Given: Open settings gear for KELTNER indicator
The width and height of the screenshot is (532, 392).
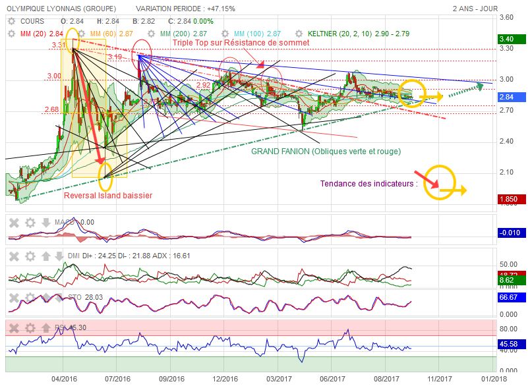Looking at the screenshot, I should click(299, 34).
